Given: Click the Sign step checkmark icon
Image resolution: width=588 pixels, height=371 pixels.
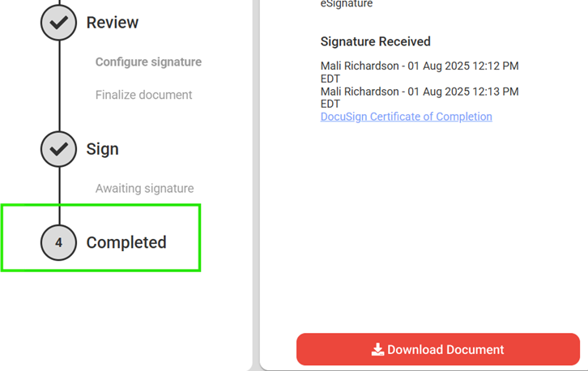Looking at the screenshot, I should (x=58, y=149).
